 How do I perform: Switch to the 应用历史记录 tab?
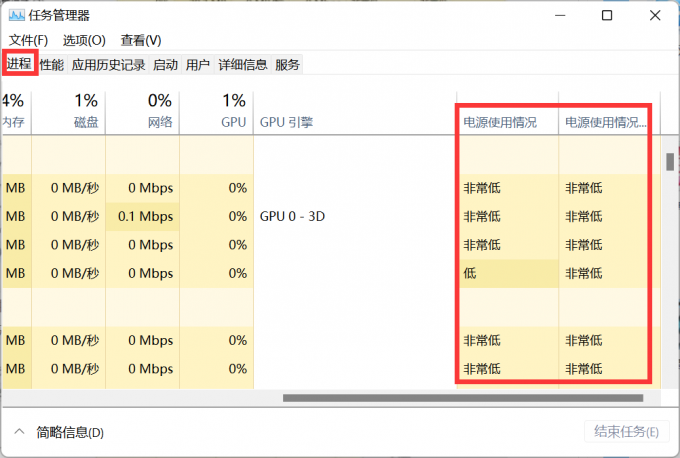(108, 65)
